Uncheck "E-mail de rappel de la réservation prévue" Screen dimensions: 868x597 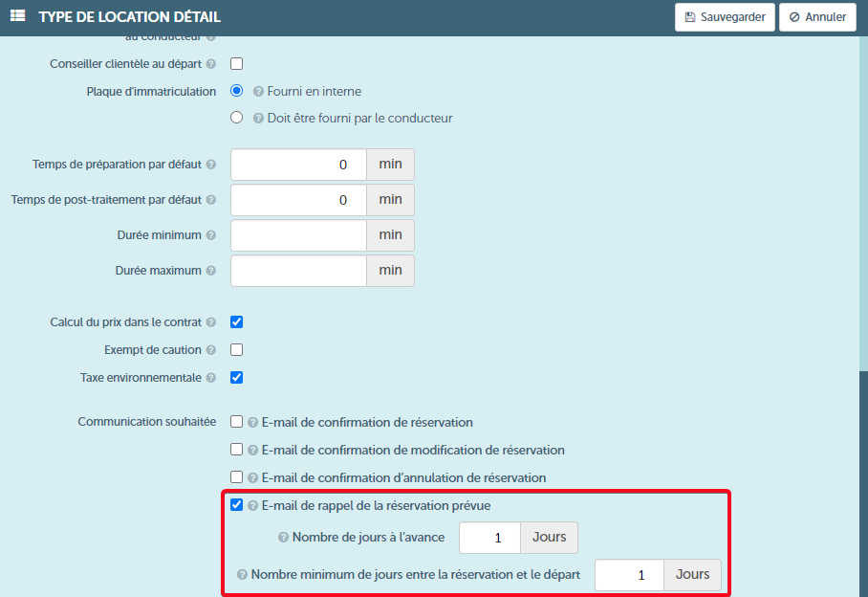236,505
